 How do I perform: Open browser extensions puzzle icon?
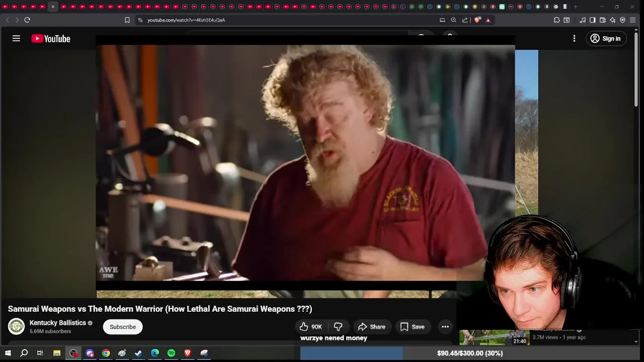coord(556,20)
